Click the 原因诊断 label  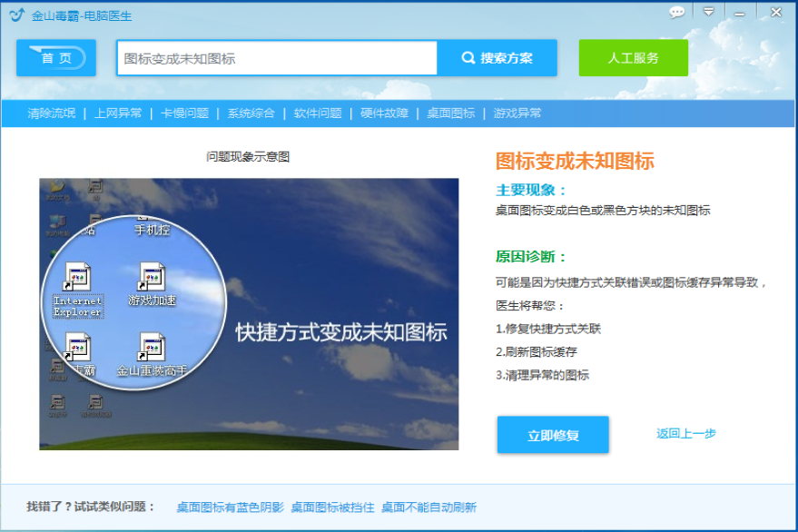[531, 257]
